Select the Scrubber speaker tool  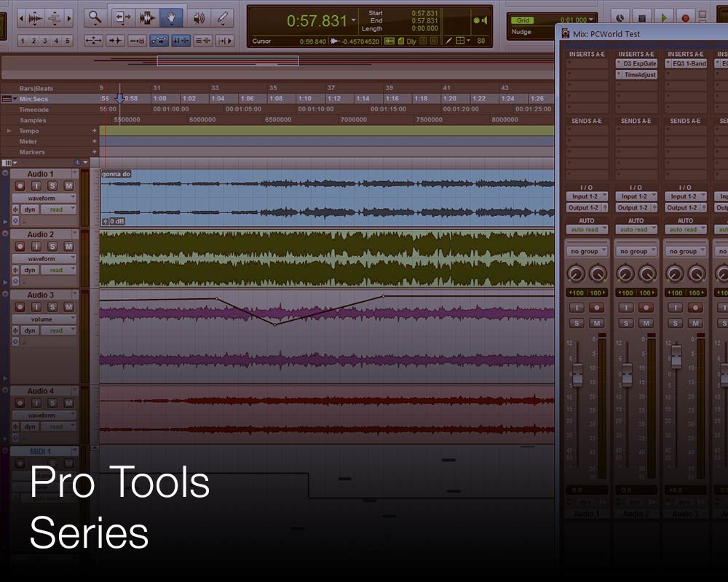click(199, 17)
